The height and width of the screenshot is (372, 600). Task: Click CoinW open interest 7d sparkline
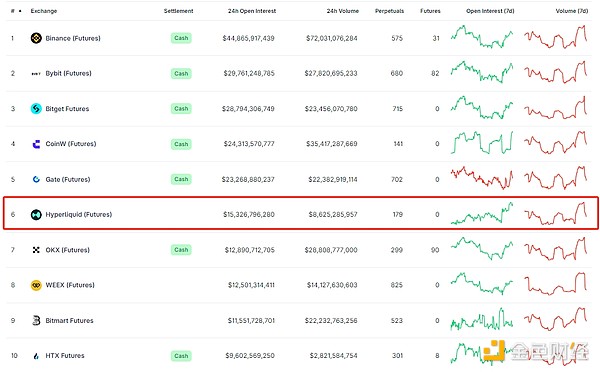[x=482, y=142]
